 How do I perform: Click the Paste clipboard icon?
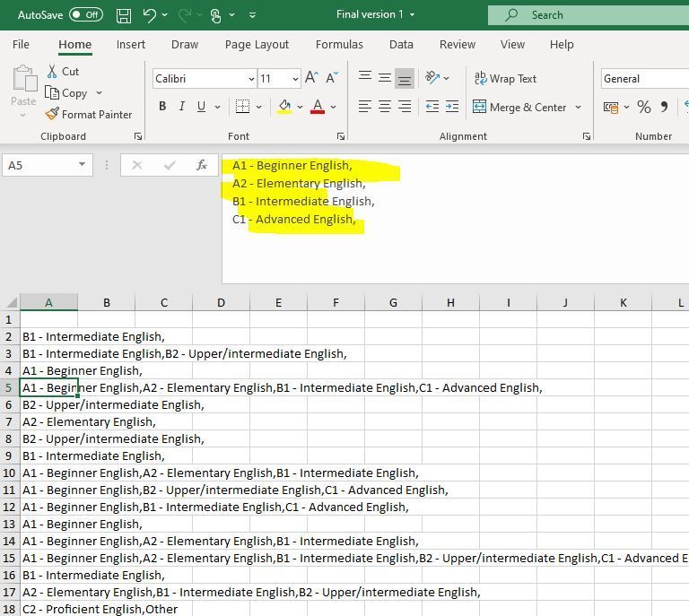coord(24,79)
